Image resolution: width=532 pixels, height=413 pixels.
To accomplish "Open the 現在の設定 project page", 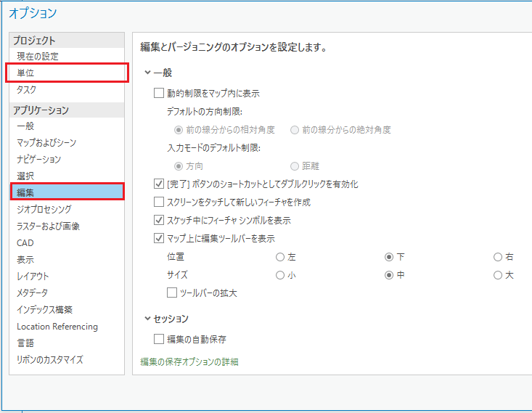I will (67, 57).
